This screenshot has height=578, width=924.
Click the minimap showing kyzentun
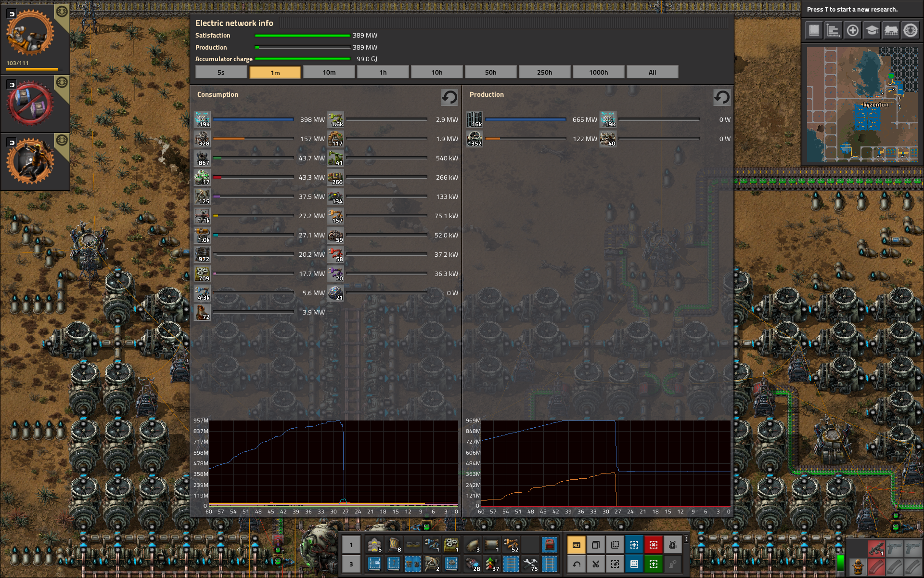[x=862, y=105]
